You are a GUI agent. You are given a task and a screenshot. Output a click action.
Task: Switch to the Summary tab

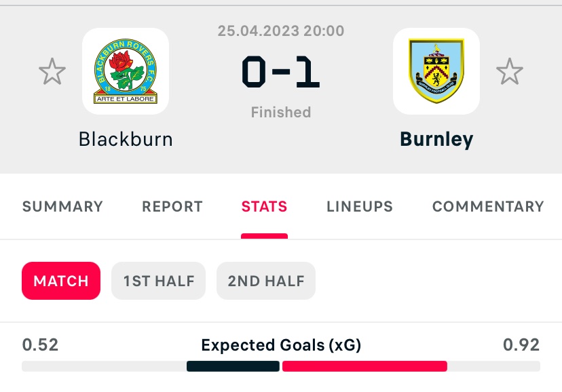pyautogui.click(x=62, y=207)
